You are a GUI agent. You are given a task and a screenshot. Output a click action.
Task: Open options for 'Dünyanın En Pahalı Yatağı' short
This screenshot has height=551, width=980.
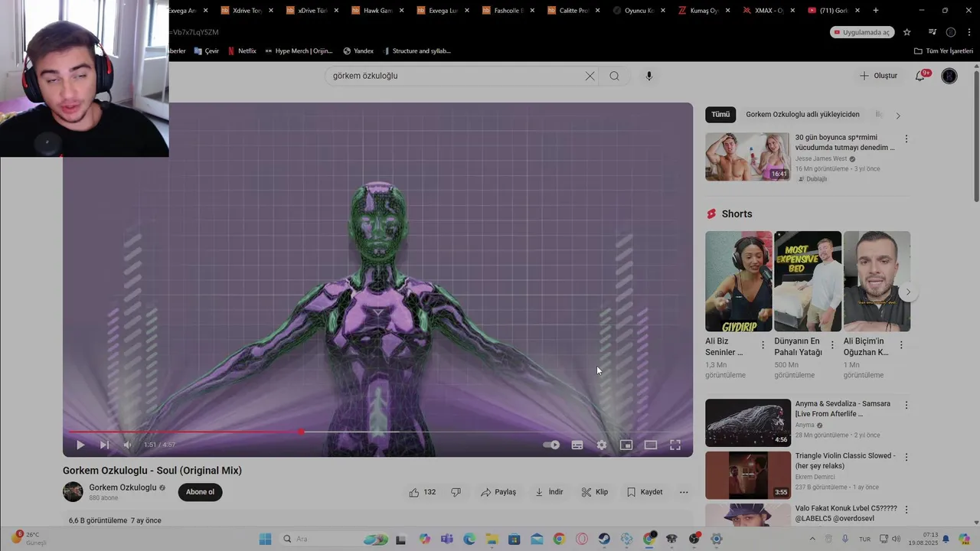tap(832, 345)
